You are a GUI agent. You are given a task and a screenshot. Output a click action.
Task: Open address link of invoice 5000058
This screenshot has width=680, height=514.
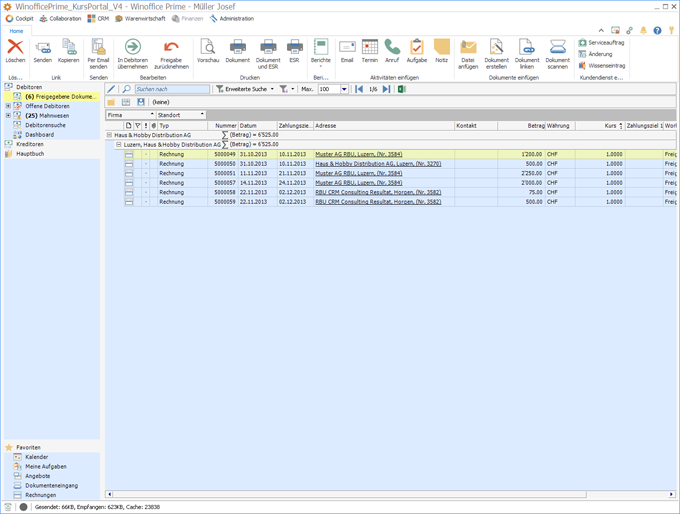[378, 192]
